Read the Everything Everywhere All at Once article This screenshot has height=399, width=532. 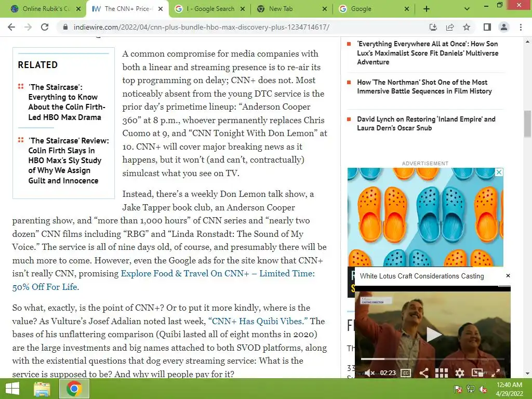click(428, 53)
